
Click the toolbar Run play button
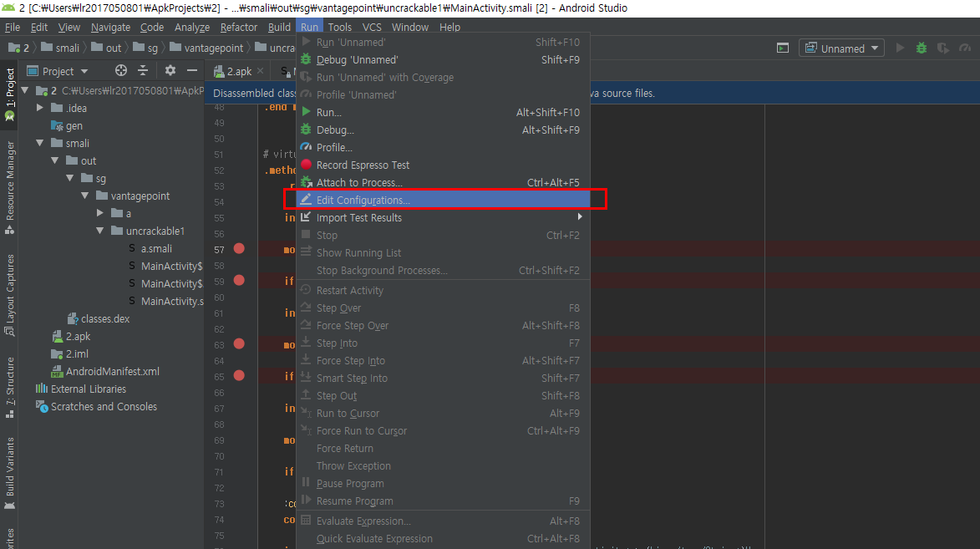pos(900,48)
